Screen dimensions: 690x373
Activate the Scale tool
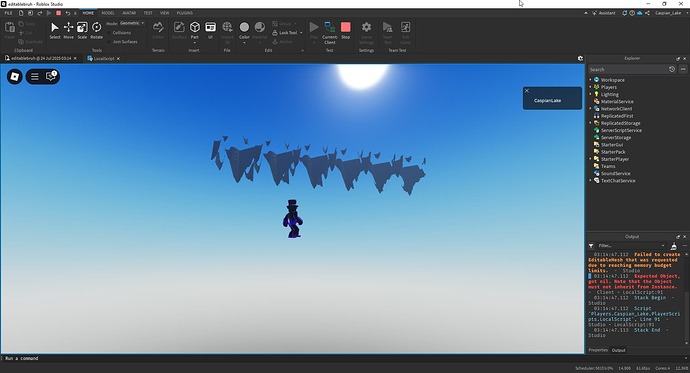pyautogui.click(x=82, y=30)
